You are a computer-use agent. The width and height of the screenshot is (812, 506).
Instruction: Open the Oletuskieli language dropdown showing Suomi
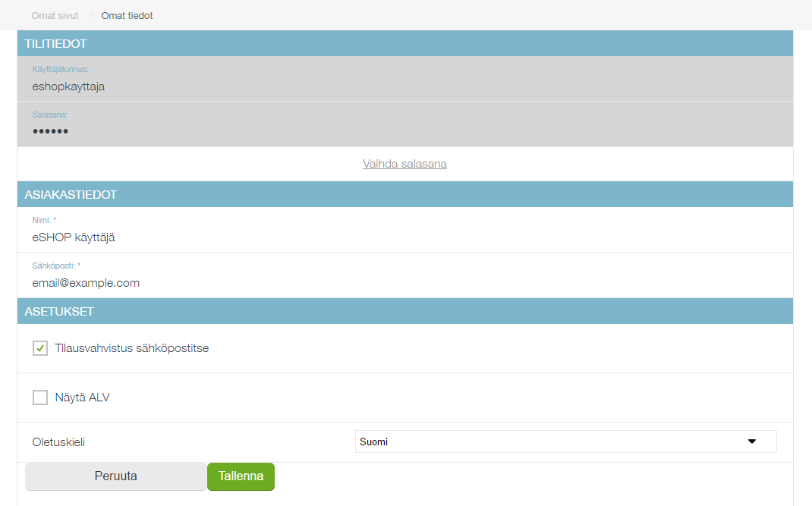[x=565, y=442]
